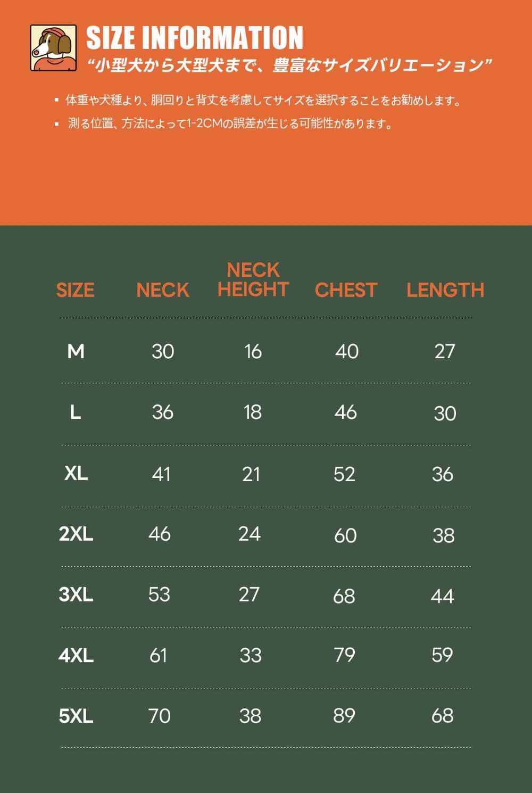Click the Japanese note about 1-2CM measurement error
Screen dimensions: 532x793
point(230,124)
